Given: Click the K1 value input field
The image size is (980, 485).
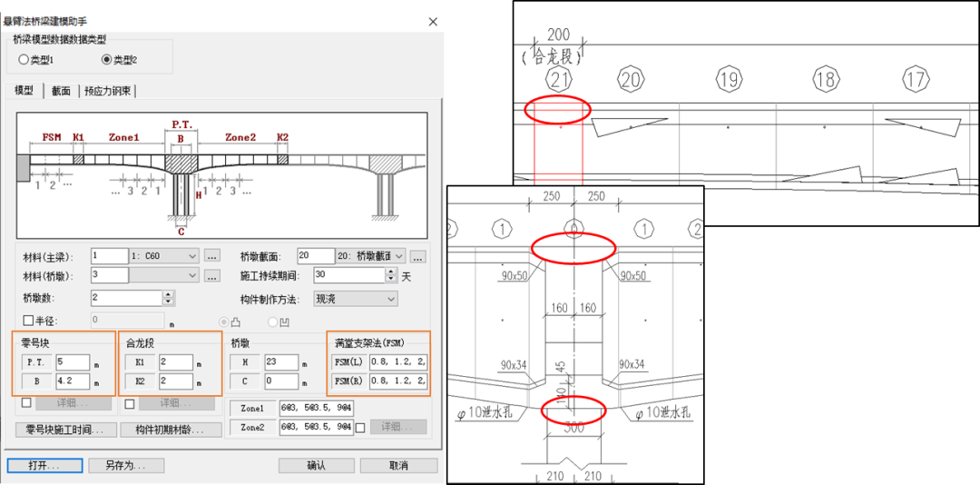Looking at the screenshot, I should [176, 362].
